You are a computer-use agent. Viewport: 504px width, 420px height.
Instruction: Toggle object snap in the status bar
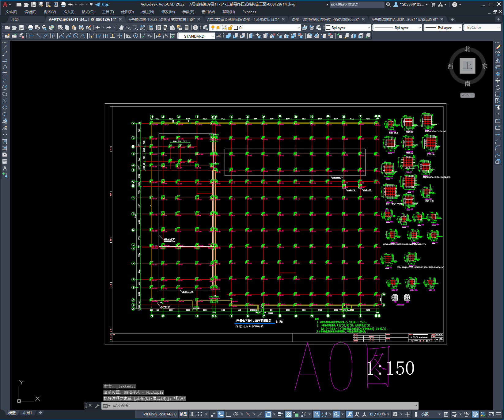(x=268, y=414)
